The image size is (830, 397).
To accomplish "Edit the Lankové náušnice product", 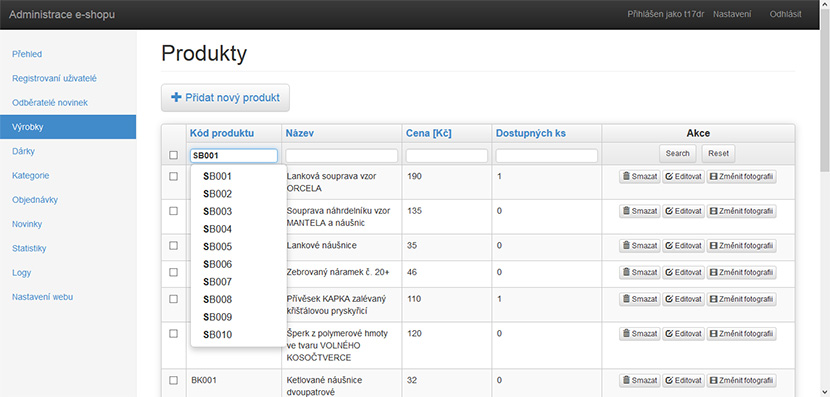I will tap(683, 246).
